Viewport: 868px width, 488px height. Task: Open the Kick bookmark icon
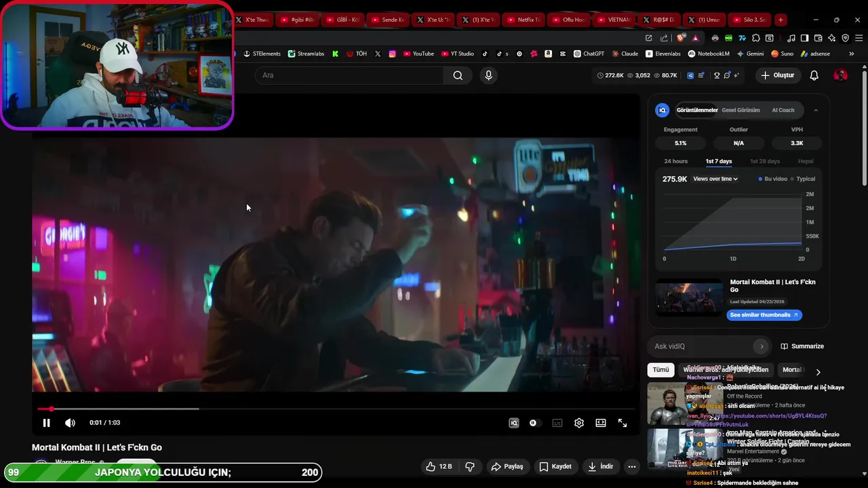coord(335,54)
